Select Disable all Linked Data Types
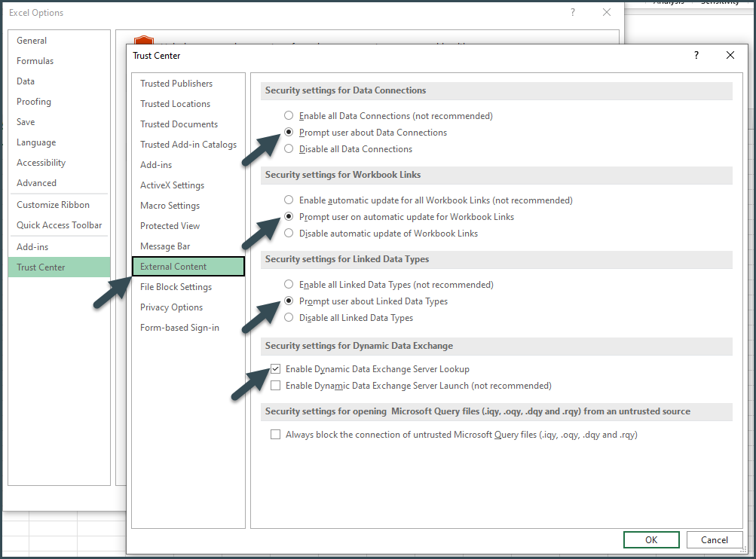Viewport: 756px width, 559px height. tap(288, 317)
